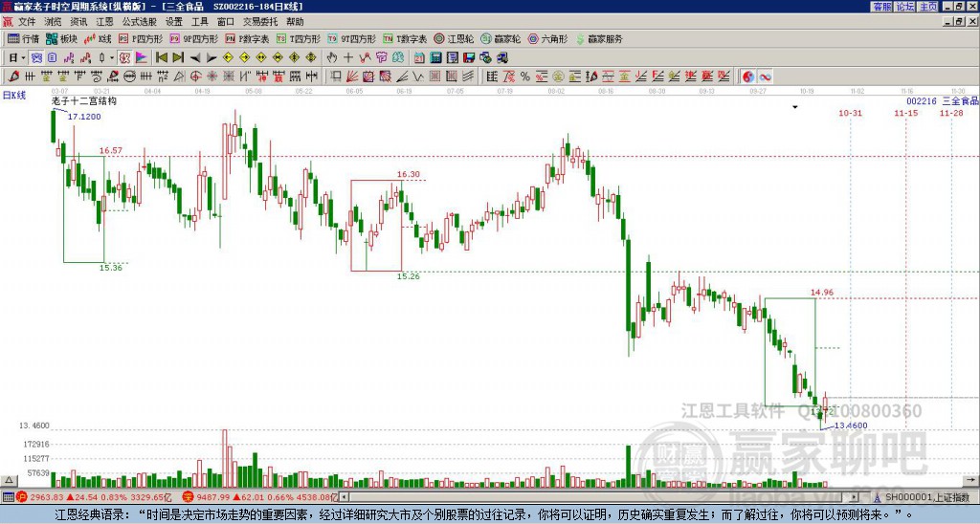This screenshot has height=524, width=980.
Task: Open the 六角形 hexagon chart tool
Action: [x=547, y=38]
